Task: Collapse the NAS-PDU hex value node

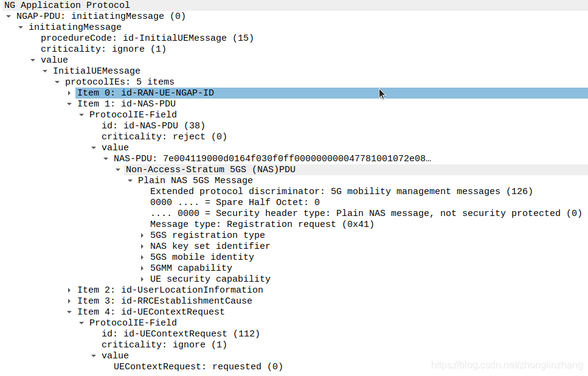Action: pyautogui.click(x=106, y=158)
